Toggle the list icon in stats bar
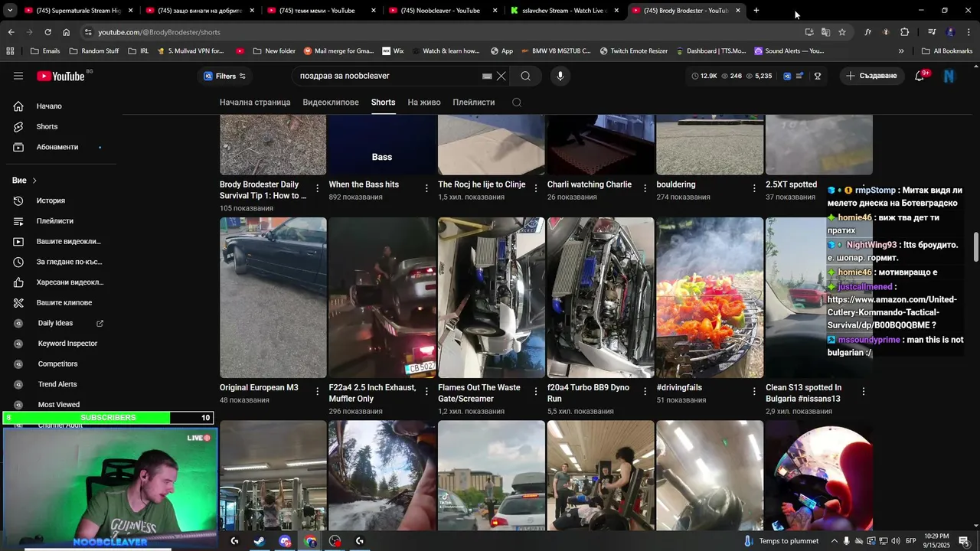Screen dimensions: 980x551 (800, 76)
